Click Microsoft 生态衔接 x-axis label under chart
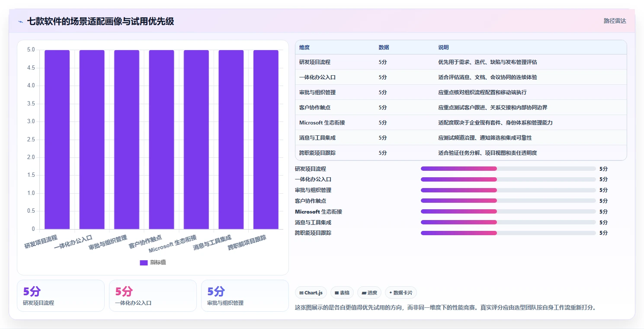The width and height of the screenshot is (644, 329). 173,244
